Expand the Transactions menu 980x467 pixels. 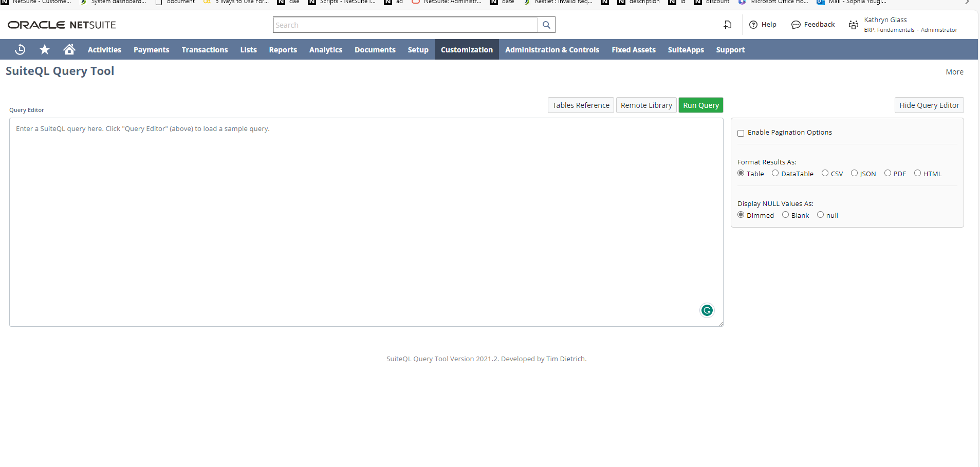tap(205, 50)
